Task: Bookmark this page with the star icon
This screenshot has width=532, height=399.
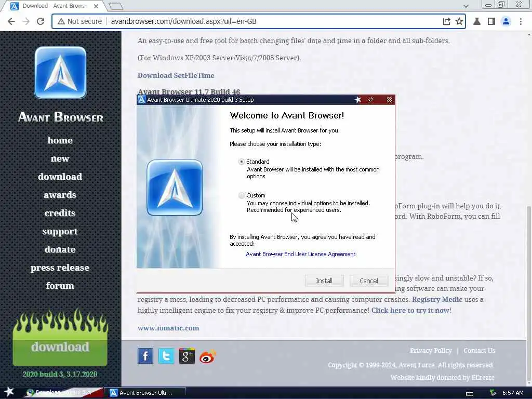Action: point(459,21)
